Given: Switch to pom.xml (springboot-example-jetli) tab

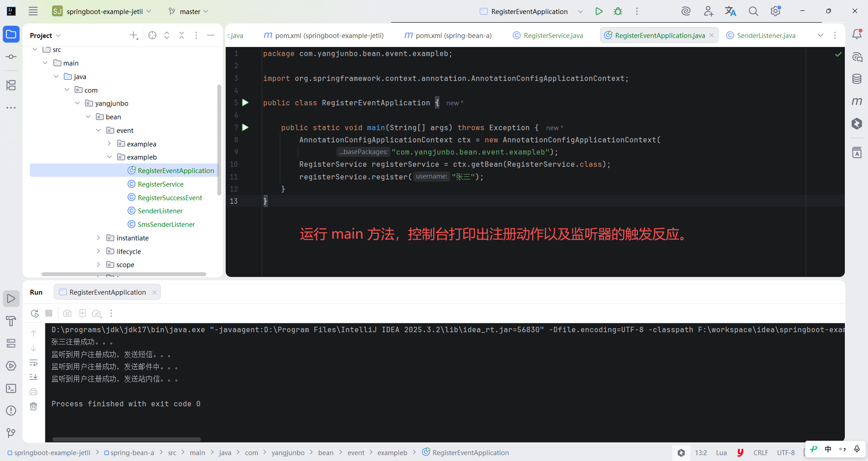Looking at the screenshot, I should [x=324, y=35].
